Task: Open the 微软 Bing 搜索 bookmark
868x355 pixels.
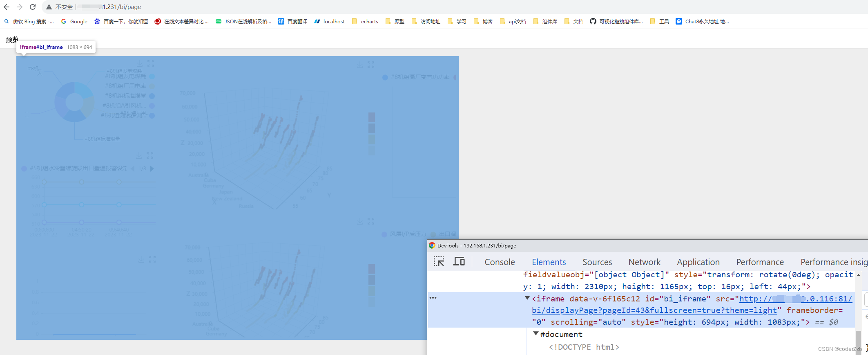Action: coord(29,21)
